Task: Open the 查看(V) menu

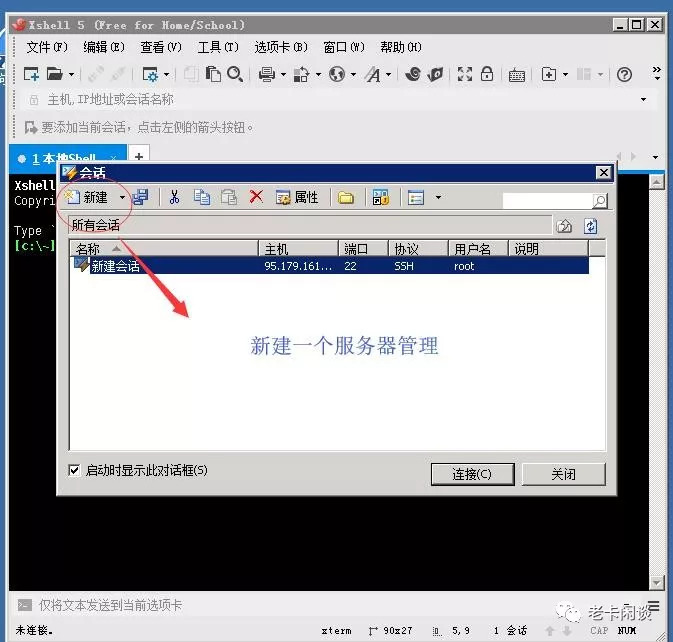Action: [x=161, y=47]
